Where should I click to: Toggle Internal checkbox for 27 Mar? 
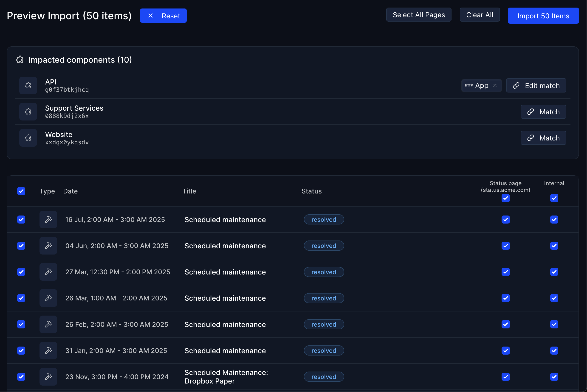(x=554, y=272)
